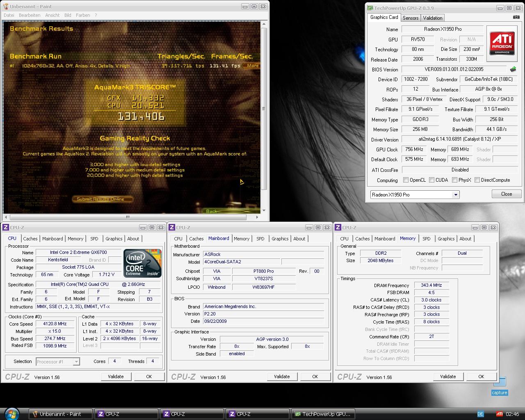This screenshot has height=420, width=525.
Task: Open Caches tab in CPU tab window
Action: click(30, 239)
